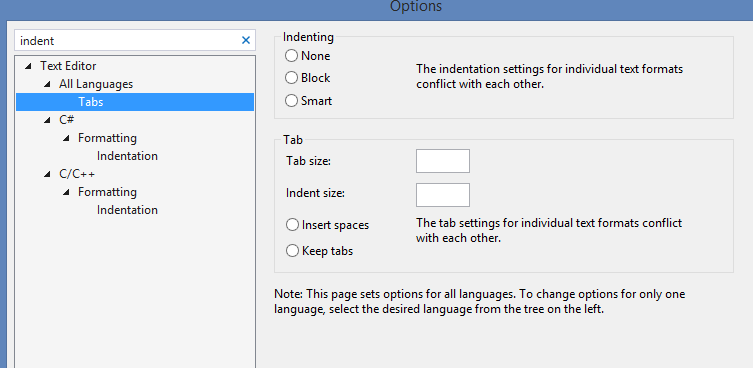Select the Block indenting option
Viewport: 753px width, 368px height.
click(291, 77)
